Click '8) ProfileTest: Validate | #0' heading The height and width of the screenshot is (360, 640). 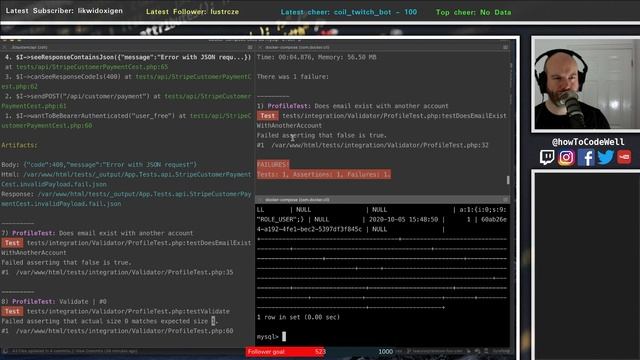pyautogui.click(x=54, y=302)
